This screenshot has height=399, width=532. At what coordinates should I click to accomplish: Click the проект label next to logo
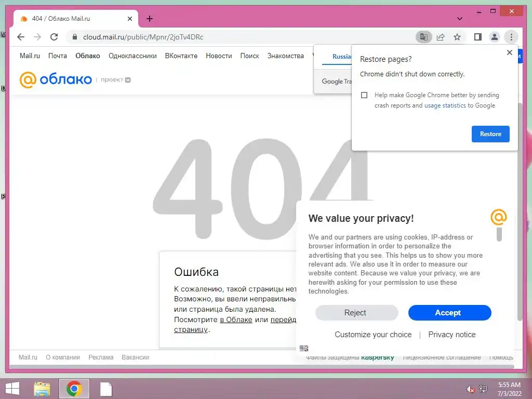[x=115, y=79]
